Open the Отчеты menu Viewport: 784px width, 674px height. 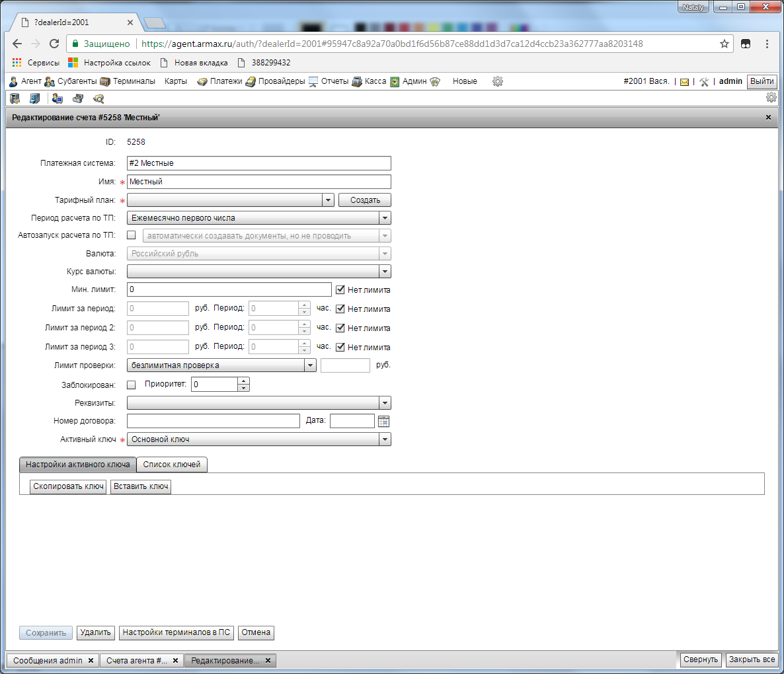tap(329, 81)
